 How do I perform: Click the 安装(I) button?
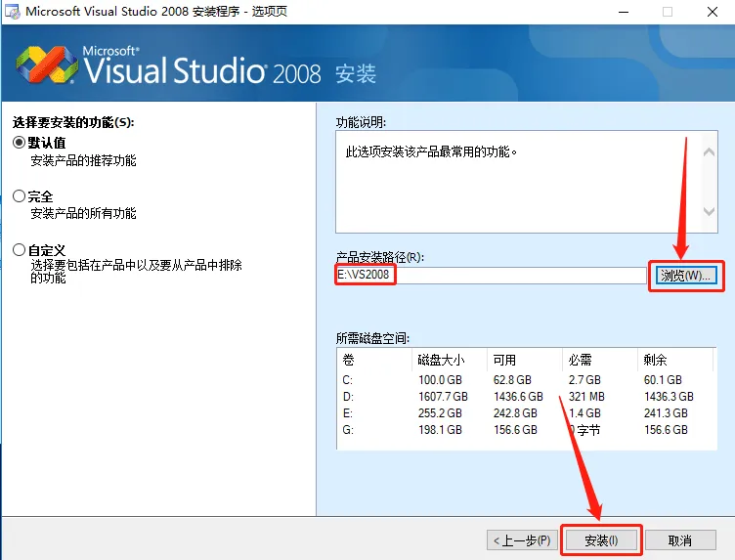pyautogui.click(x=601, y=540)
